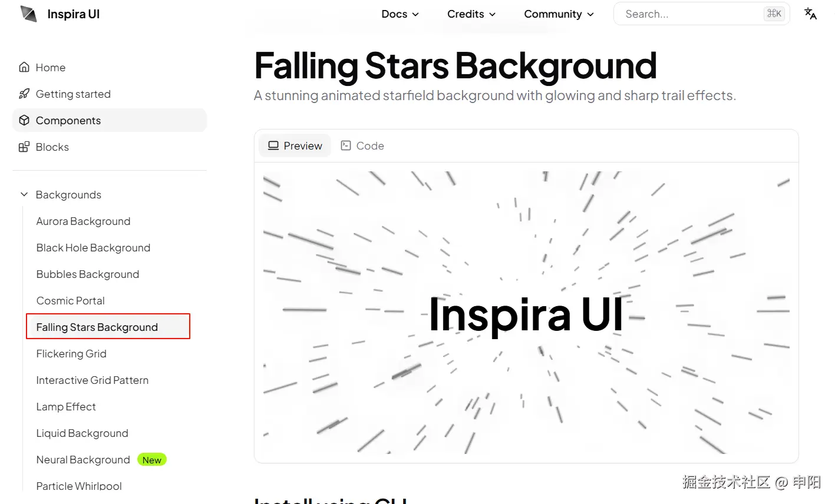Click the Preview laptop icon

273,145
